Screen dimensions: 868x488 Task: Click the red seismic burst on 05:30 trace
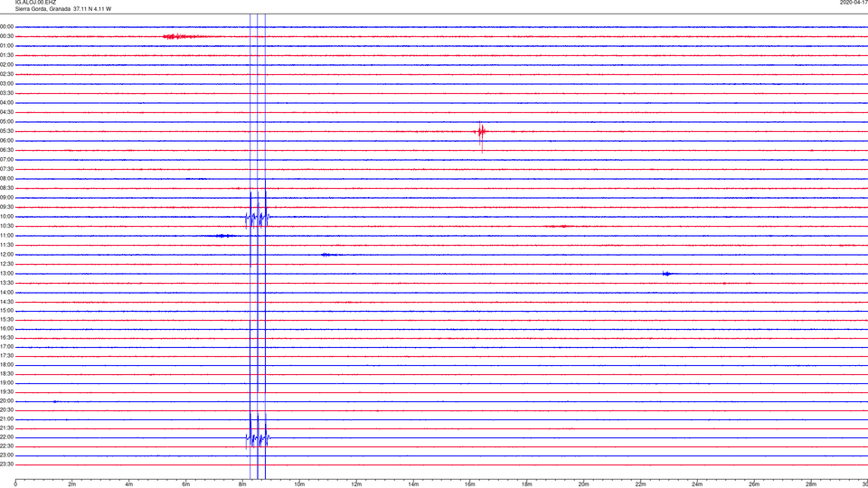pyautogui.click(x=481, y=133)
